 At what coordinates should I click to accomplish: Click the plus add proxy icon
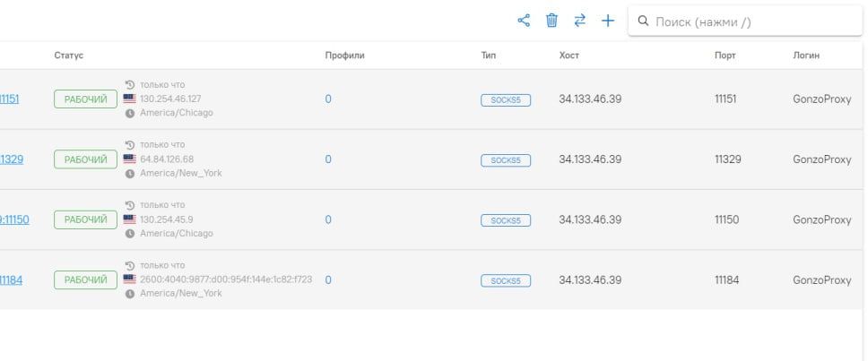pos(608,21)
